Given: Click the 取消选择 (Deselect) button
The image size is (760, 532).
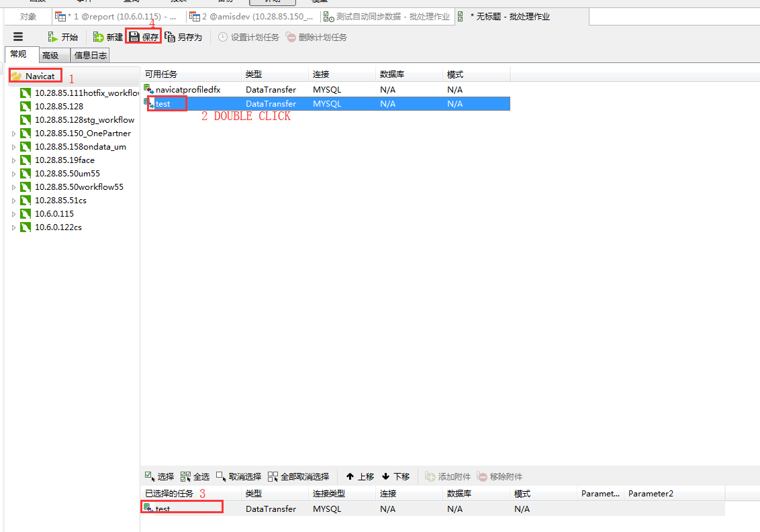Looking at the screenshot, I should [x=238, y=477].
